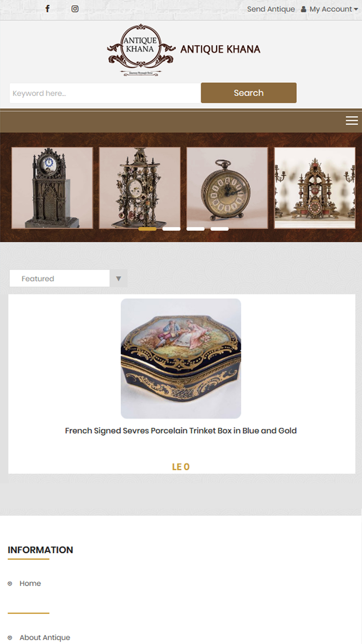
Task: Open the About Antique footer link
Action: point(45,638)
